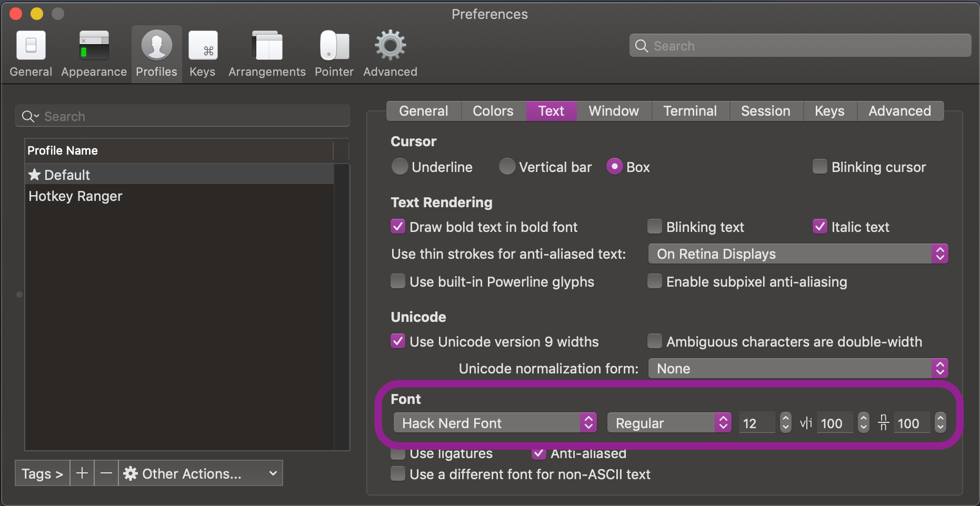Switch to the Advanced profile tab

[x=900, y=111]
